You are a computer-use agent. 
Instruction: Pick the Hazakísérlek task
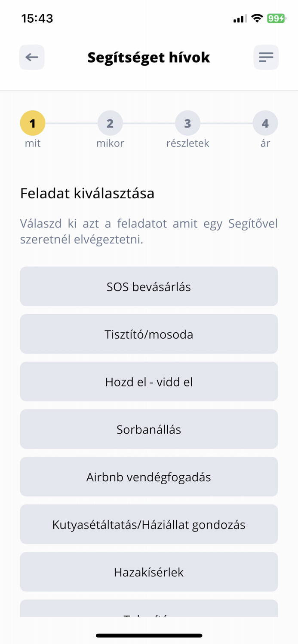click(x=149, y=571)
